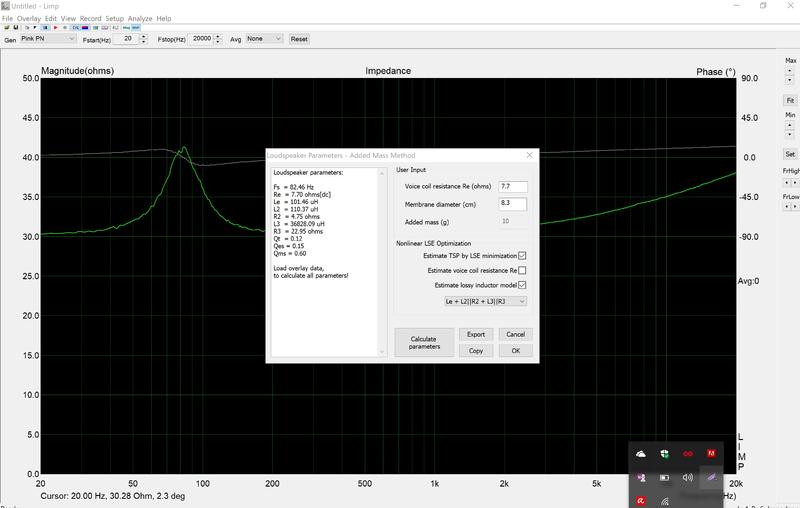The width and height of the screenshot is (800, 508).
Task: Click the OneDrive cloud tray icon
Action: pos(641,453)
